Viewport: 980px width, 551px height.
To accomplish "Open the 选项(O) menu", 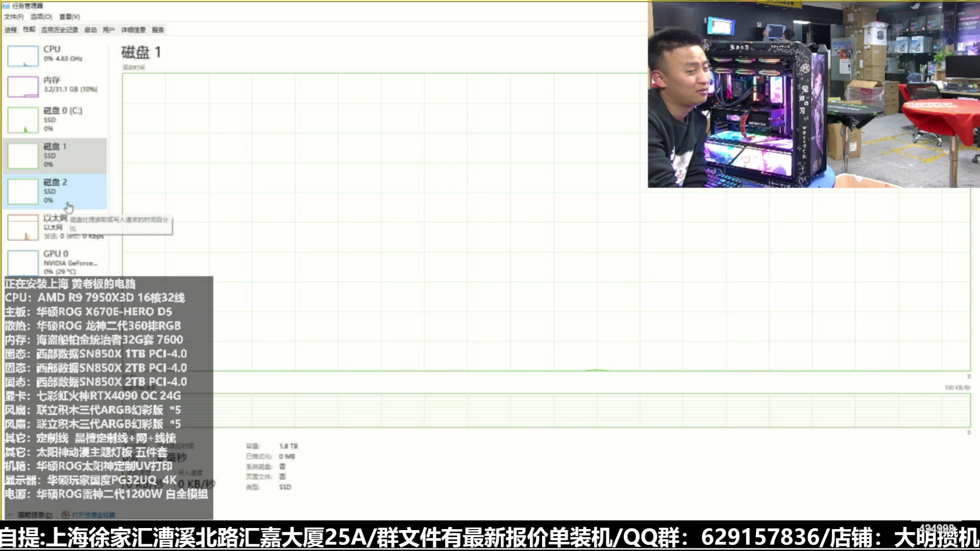I will 41,17.
